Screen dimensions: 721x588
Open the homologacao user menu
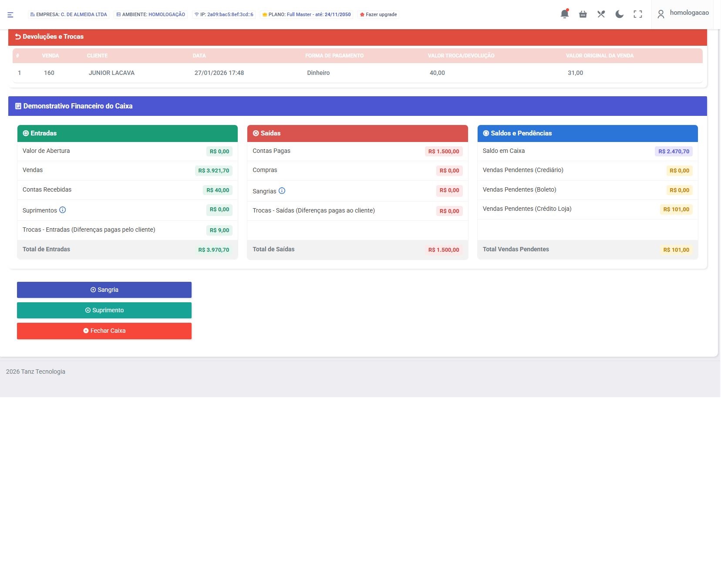tap(683, 14)
